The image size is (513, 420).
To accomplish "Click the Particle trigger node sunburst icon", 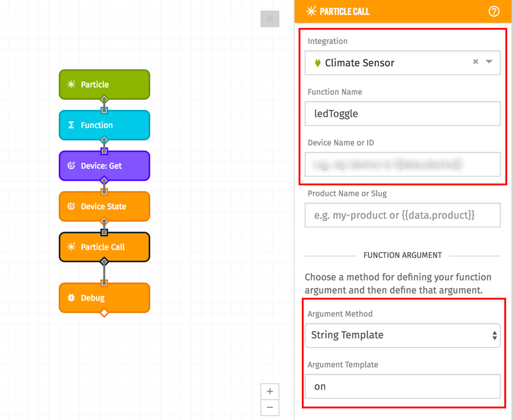I will [x=71, y=84].
